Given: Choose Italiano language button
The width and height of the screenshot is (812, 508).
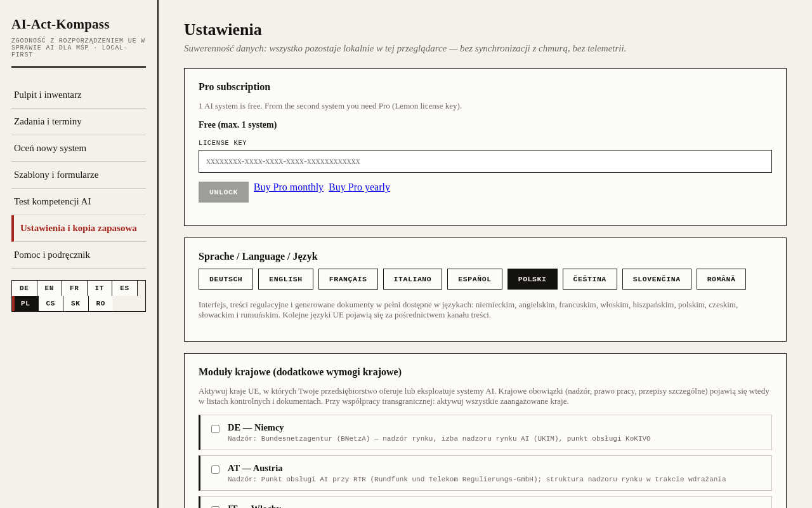Looking at the screenshot, I should tap(412, 279).
